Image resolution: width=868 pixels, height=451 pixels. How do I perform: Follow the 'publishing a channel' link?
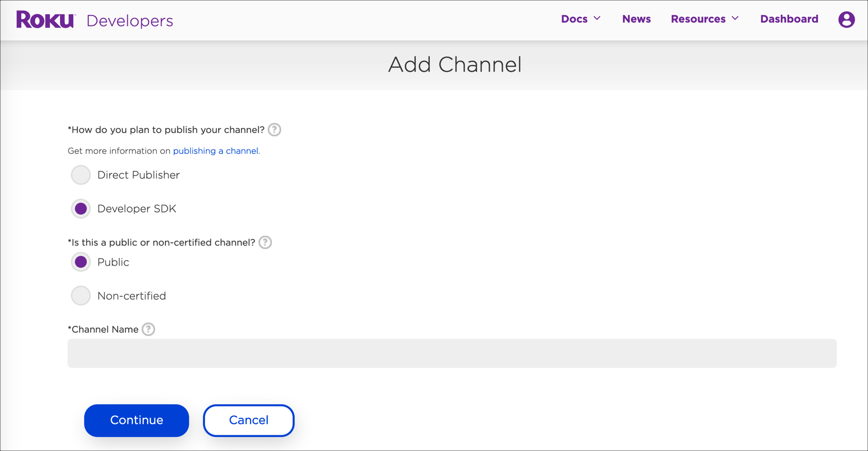click(x=215, y=151)
